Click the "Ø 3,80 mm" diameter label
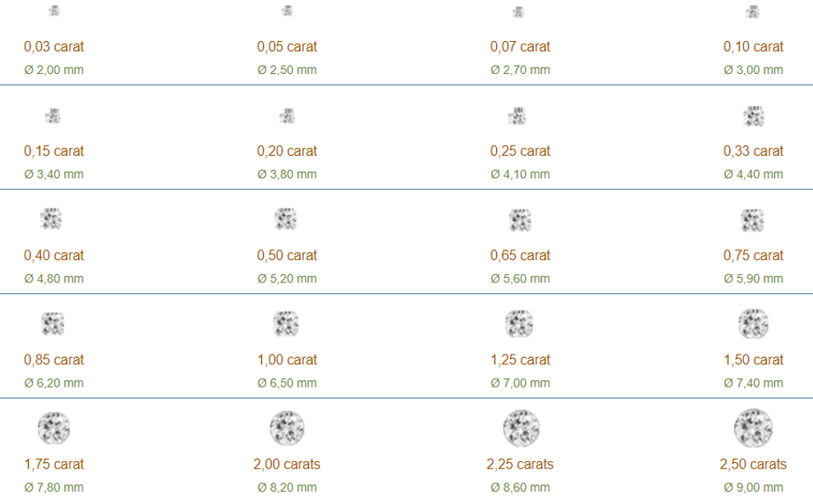 pos(287,174)
